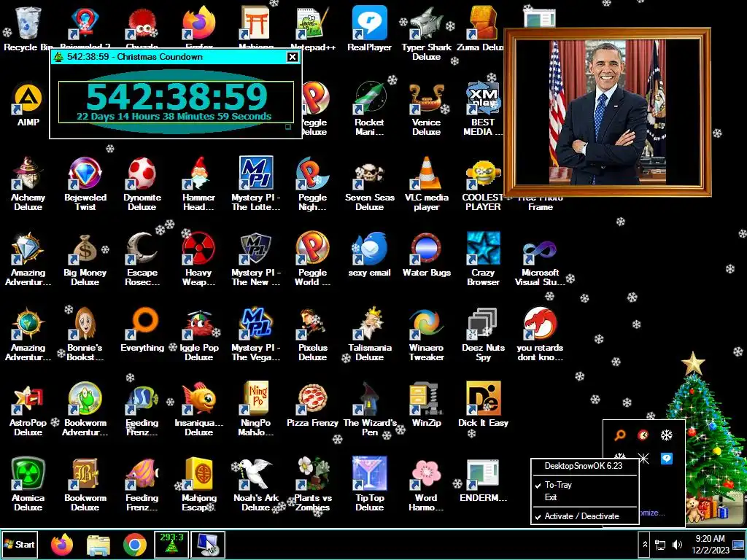This screenshot has height=560, width=747.
Task: Expand the hidden tray icons chevron
Action: [645, 544]
